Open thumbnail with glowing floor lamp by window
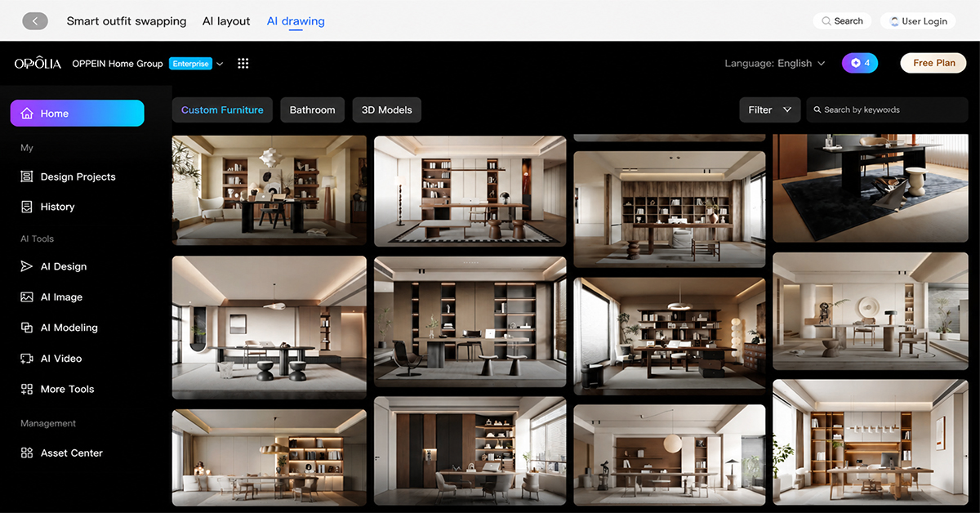The width and height of the screenshot is (980, 513). (670, 336)
